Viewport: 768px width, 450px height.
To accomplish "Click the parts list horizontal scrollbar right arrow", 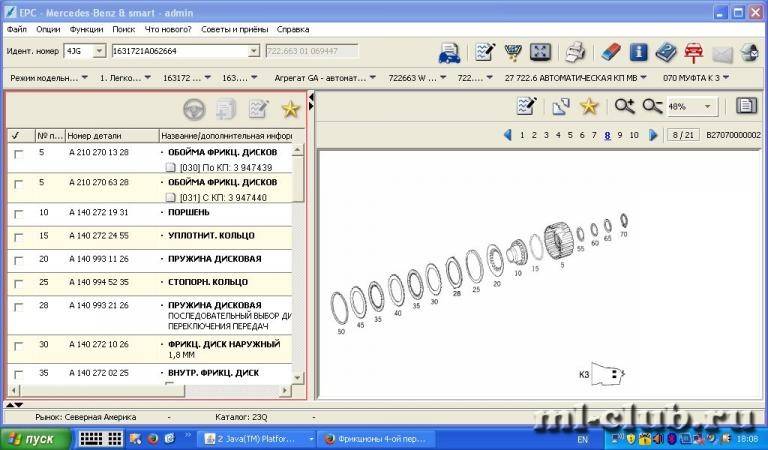I will (285, 390).
